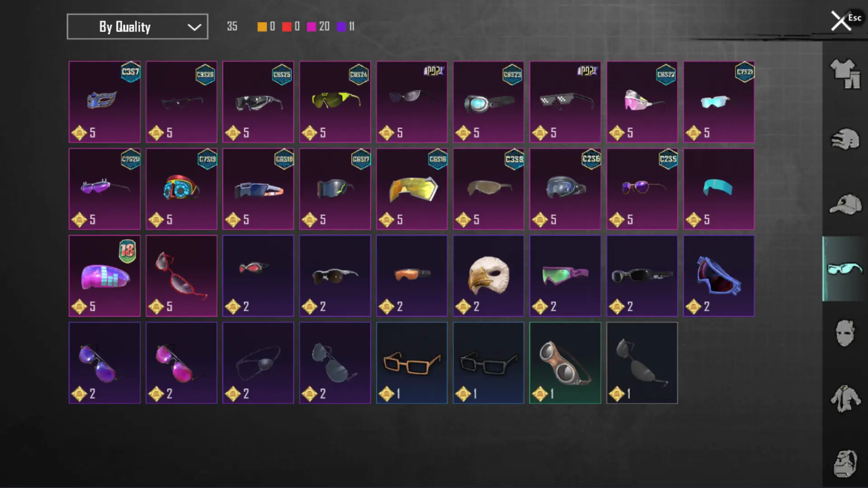Select the C3S7 blue masquerade mask
The width and height of the screenshot is (868, 488).
point(104,102)
